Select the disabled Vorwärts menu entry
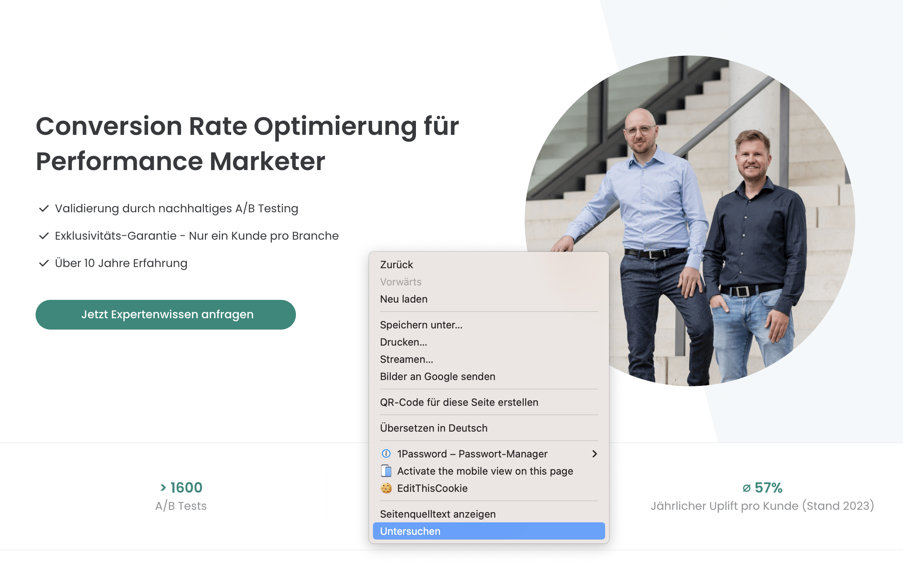903x588 pixels. coord(489,282)
